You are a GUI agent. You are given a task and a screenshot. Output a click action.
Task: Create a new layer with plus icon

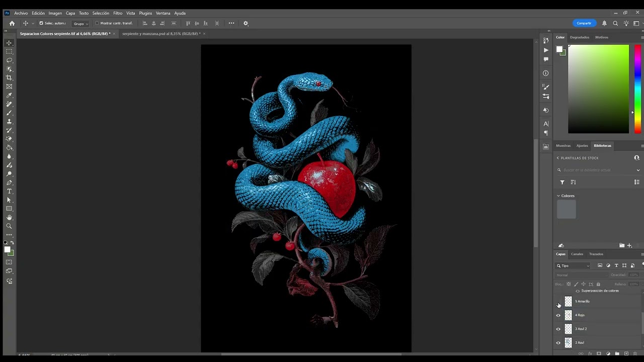(x=626, y=354)
